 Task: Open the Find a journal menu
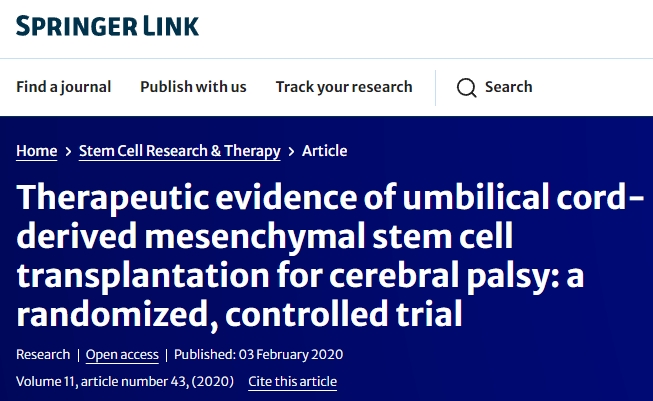point(63,87)
